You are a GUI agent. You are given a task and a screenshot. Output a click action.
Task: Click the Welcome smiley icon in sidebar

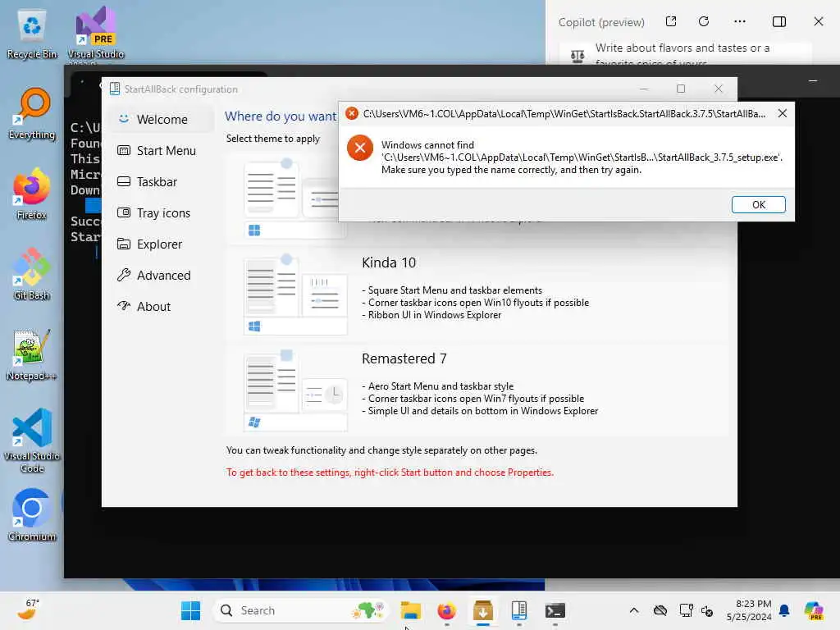[124, 119]
